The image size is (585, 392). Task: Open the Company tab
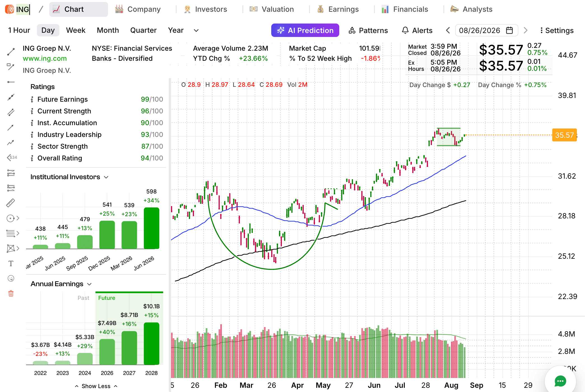[x=138, y=9]
